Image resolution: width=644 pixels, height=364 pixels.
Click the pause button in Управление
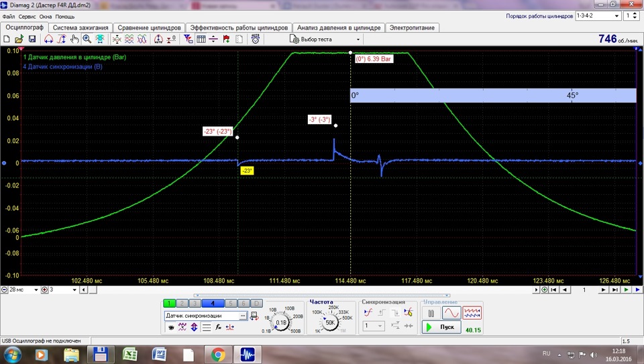(x=431, y=314)
